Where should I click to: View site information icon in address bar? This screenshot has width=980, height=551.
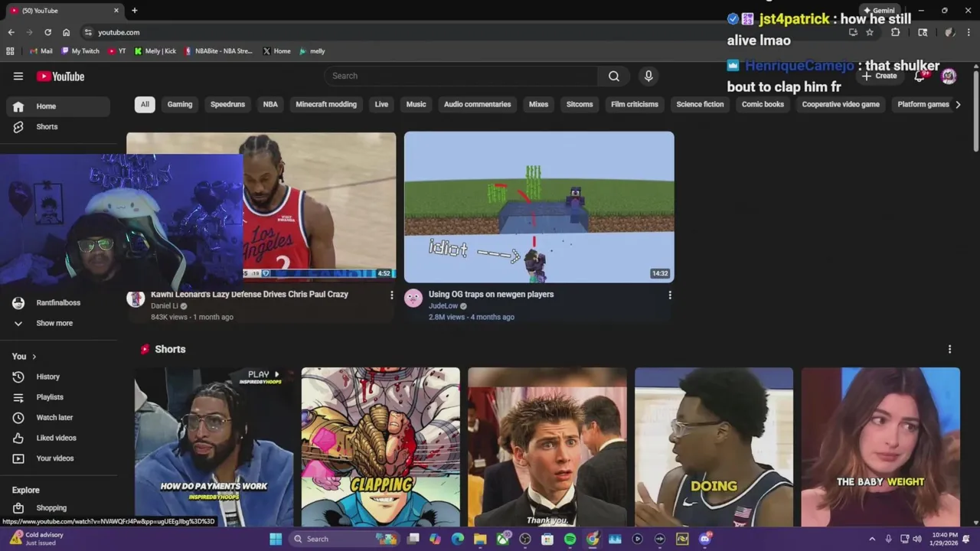tap(89, 32)
